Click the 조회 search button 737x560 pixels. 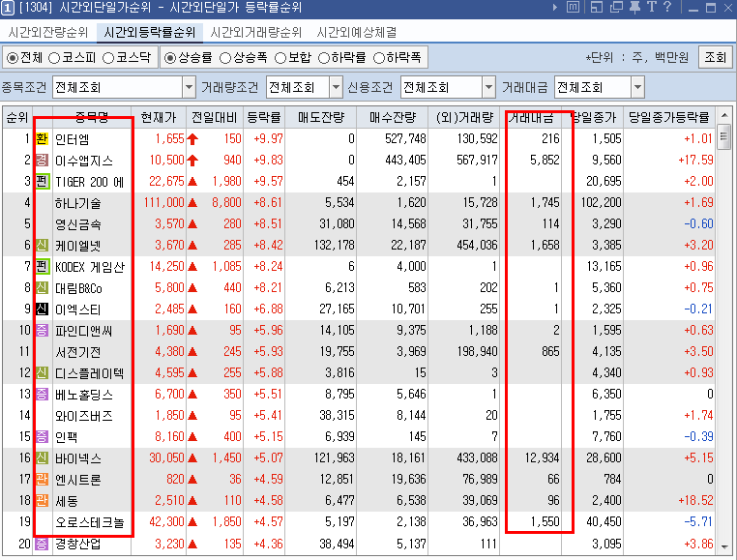(716, 57)
